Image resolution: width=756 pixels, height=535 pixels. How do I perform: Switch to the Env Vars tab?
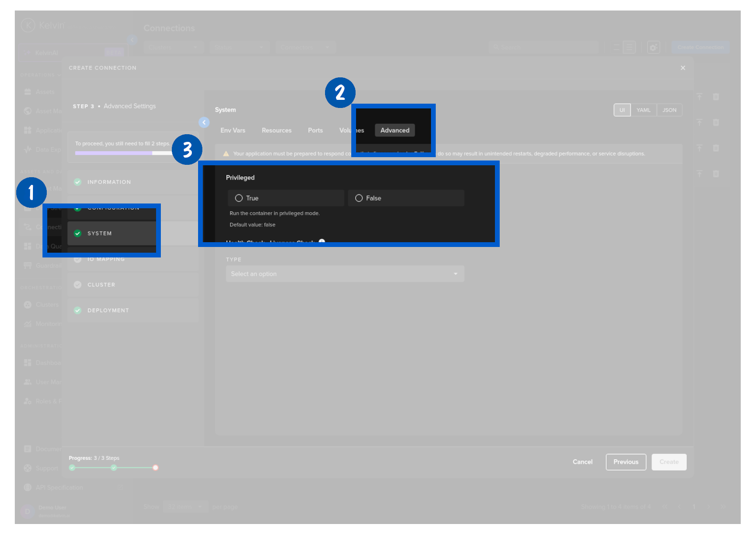(232, 130)
